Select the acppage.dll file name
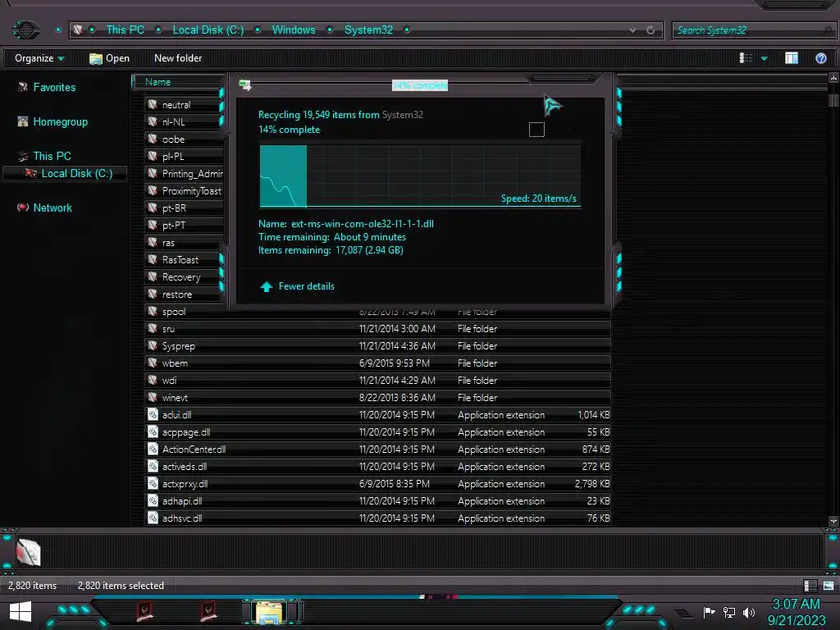Screen dimensions: 840x630 coord(186,431)
